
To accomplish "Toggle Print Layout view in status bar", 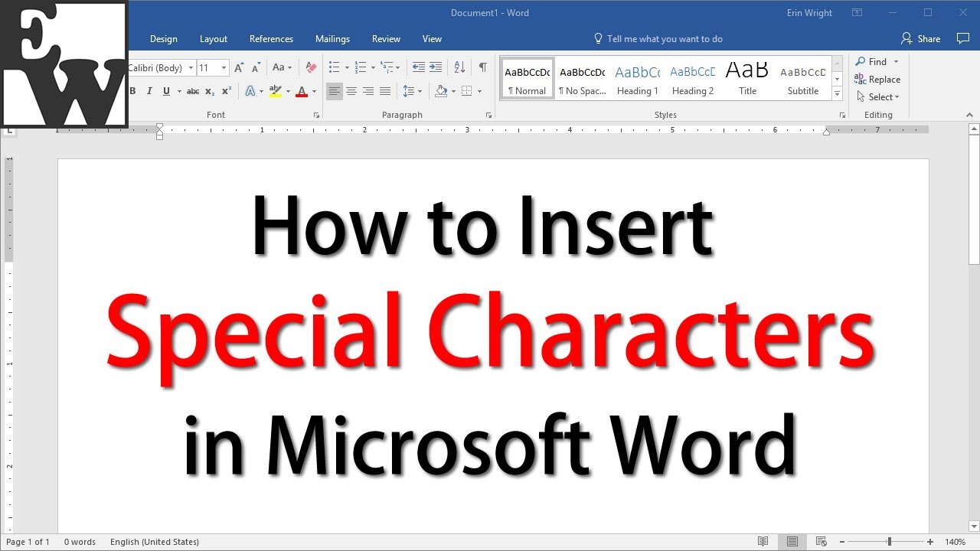I will [x=792, y=542].
